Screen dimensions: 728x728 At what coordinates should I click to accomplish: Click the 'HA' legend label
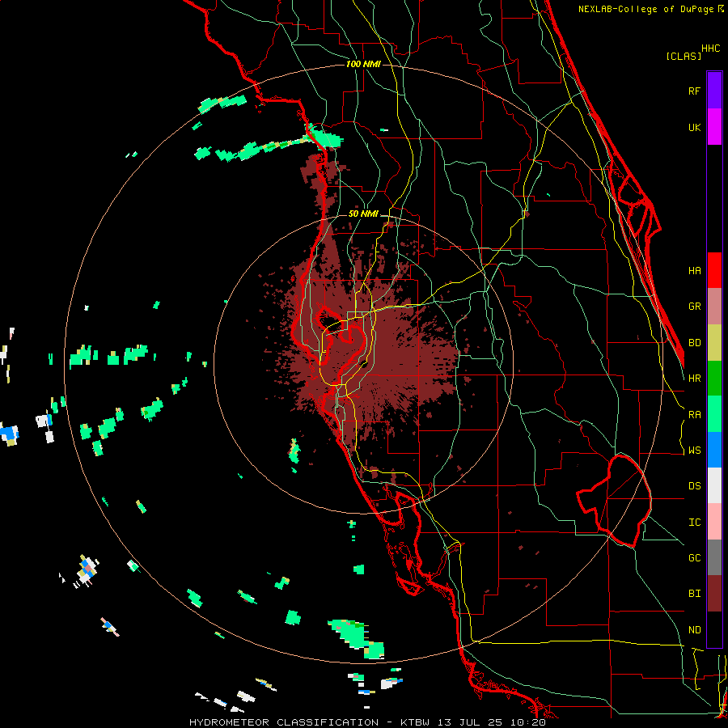click(694, 270)
